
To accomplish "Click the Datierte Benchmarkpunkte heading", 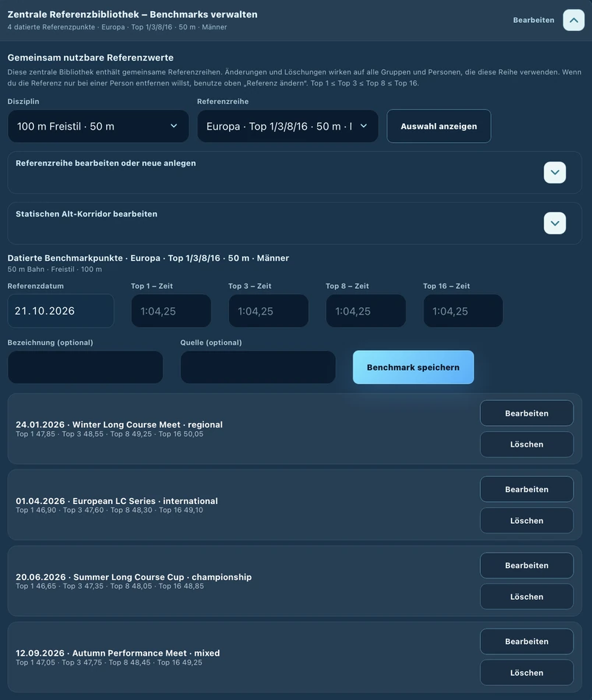I will tap(148, 258).
